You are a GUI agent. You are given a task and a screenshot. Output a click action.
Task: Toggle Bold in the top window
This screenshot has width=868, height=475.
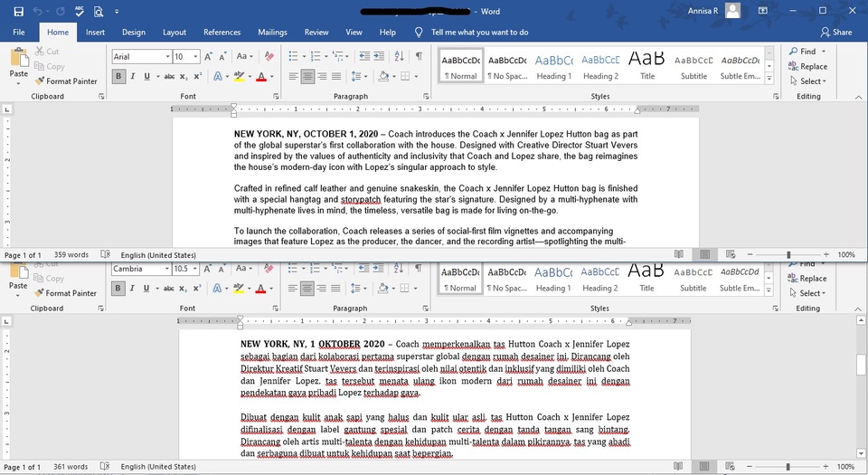118,76
